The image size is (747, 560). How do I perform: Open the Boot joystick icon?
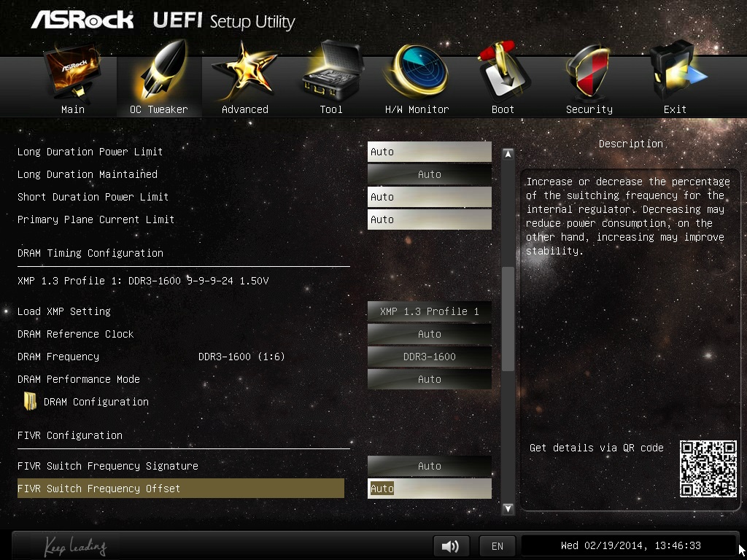(503, 71)
